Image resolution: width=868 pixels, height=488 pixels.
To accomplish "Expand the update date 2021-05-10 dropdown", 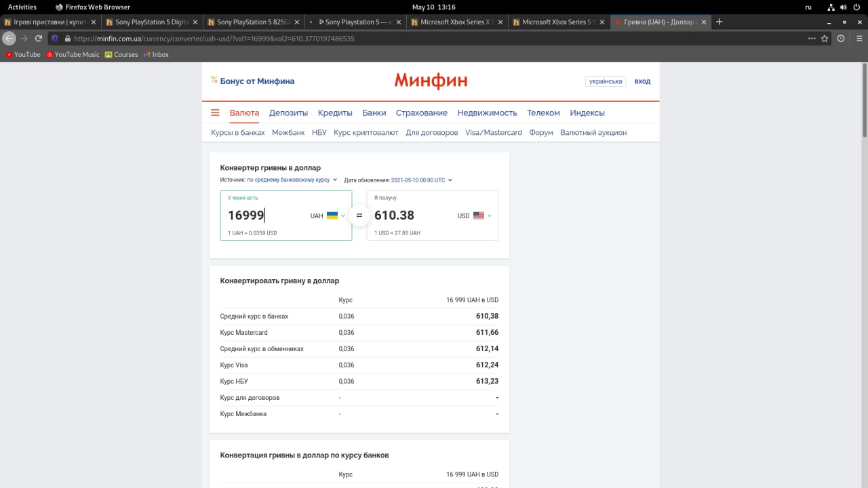I will [421, 180].
